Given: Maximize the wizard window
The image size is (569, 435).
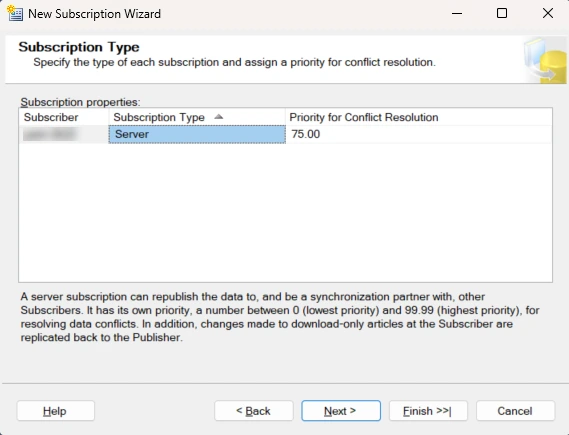Looking at the screenshot, I should click(x=502, y=13).
